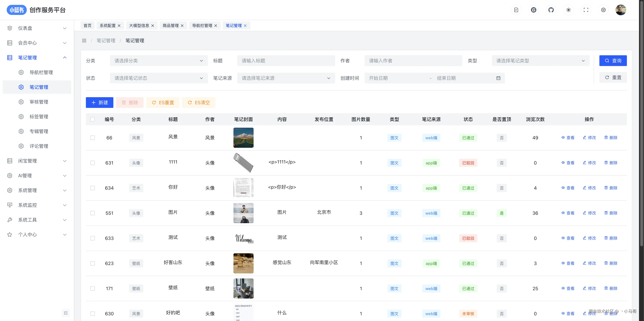Open the header settings gear icon
Screen dimensions: 644x321
coord(603,10)
